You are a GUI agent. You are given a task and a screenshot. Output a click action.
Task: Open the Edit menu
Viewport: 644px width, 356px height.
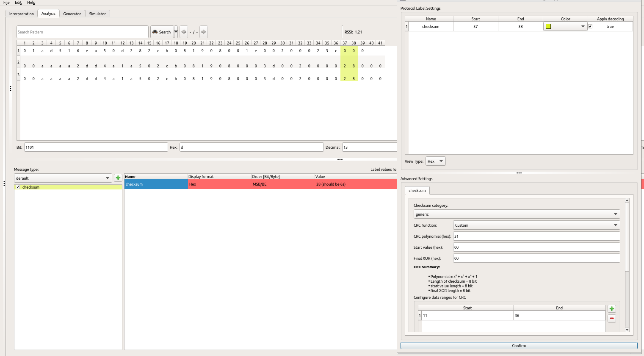[18, 3]
